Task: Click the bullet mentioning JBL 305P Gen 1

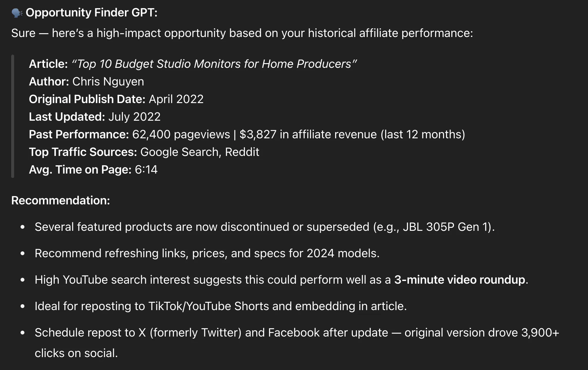Action: point(265,227)
